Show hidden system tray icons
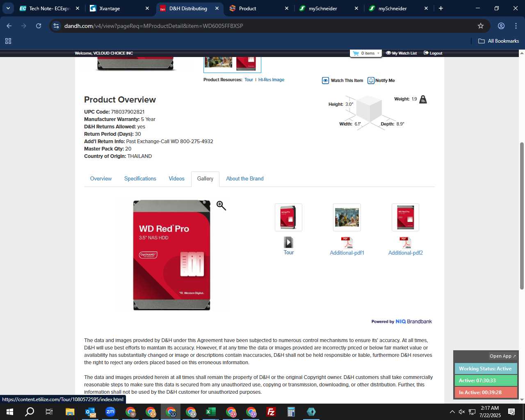The image size is (525, 420). click(452, 412)
